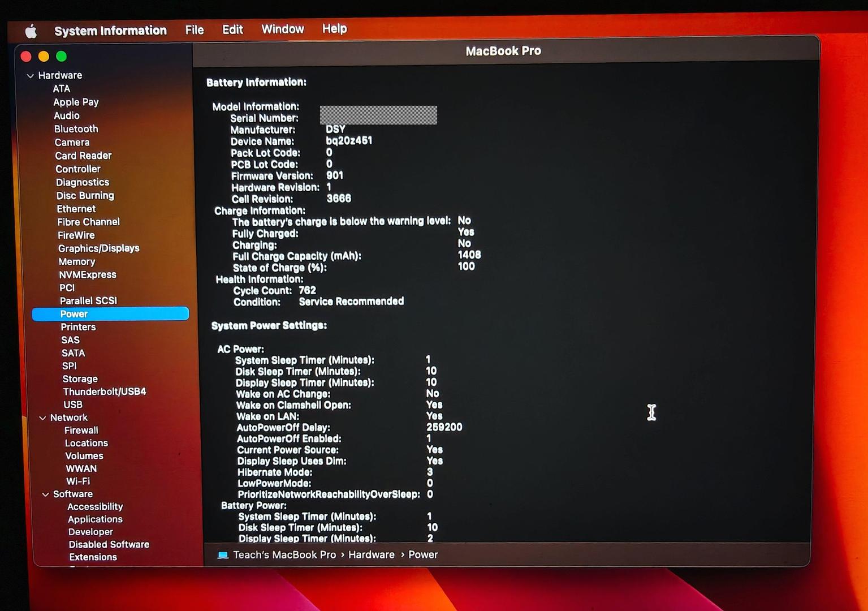868x611 pixels.
Task: Click the Software category label
Action: pyautogui.click(x=73, y=494)
